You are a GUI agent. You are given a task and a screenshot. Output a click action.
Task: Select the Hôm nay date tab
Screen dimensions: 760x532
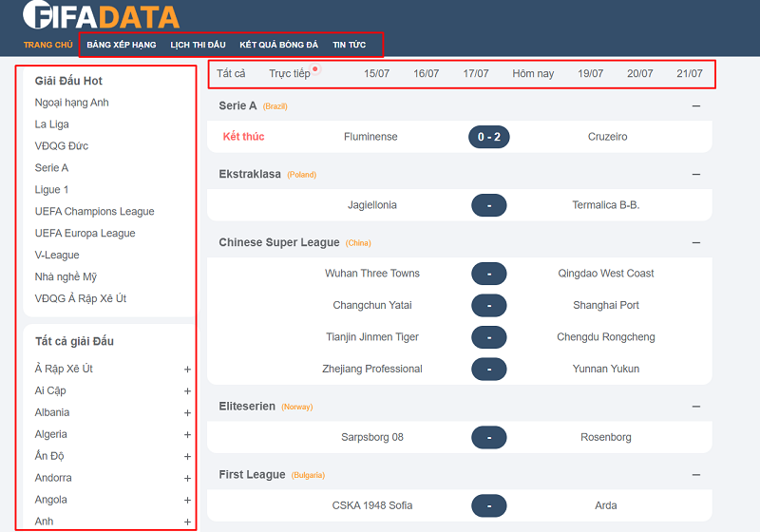(533, 74)
